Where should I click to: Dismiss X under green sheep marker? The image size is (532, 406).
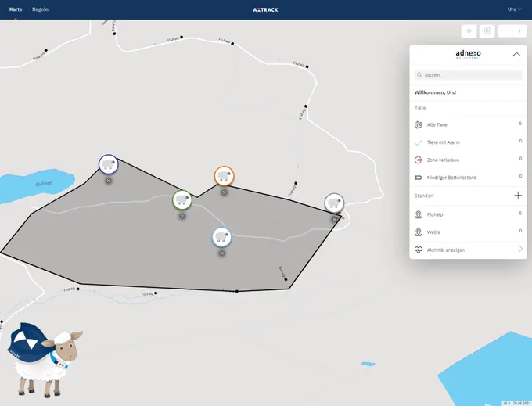click(x=182, y=216)
